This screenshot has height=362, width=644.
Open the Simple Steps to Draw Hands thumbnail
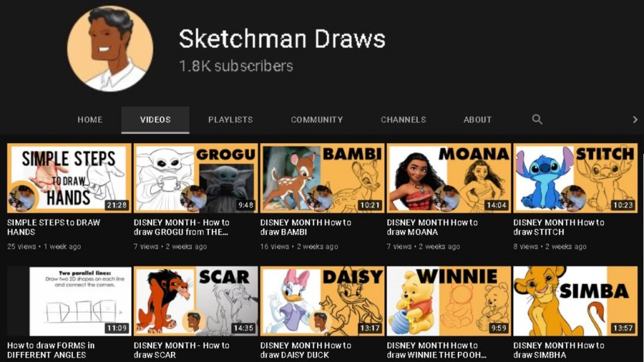point(69,178)
